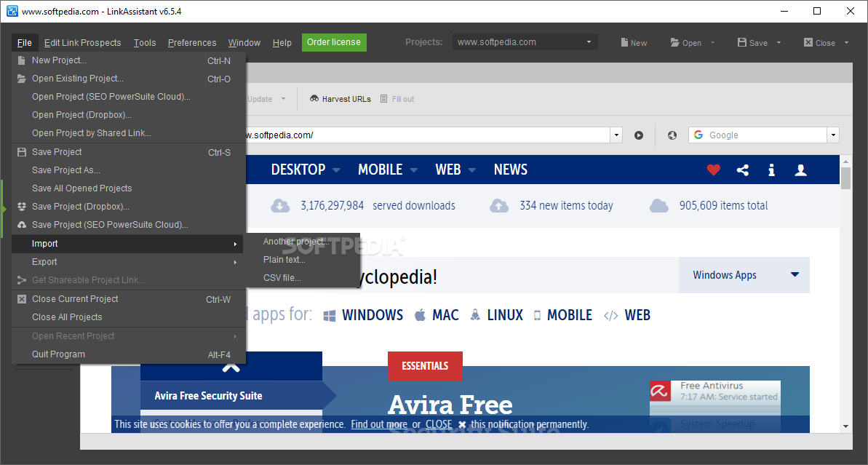Click the green Order license button
868x465 pixels.
pyautogui.click(x=334, y=42)
